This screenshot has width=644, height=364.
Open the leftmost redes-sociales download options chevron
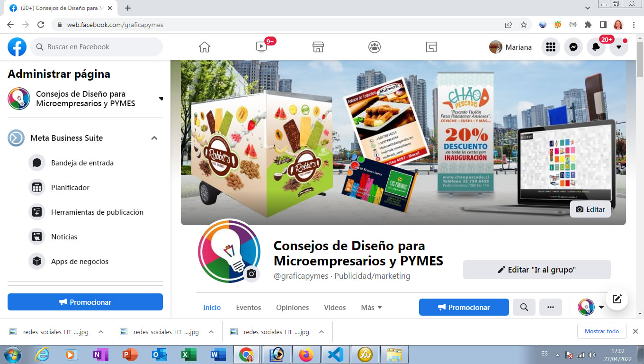click(x=100, y=332)
